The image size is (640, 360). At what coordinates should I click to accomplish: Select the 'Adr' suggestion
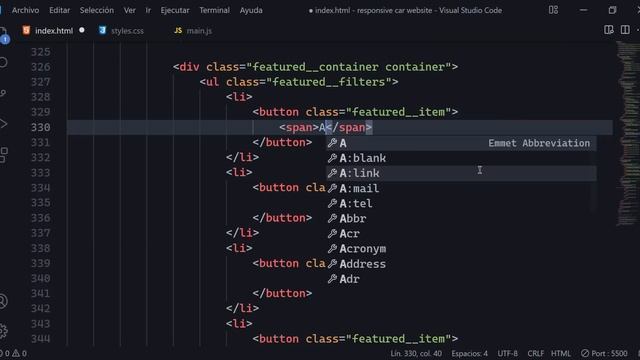point(461,279)
